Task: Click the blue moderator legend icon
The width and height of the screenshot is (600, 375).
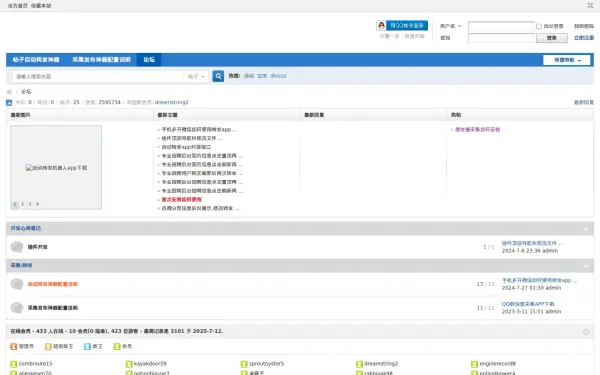Action: [x=87, y=346]
